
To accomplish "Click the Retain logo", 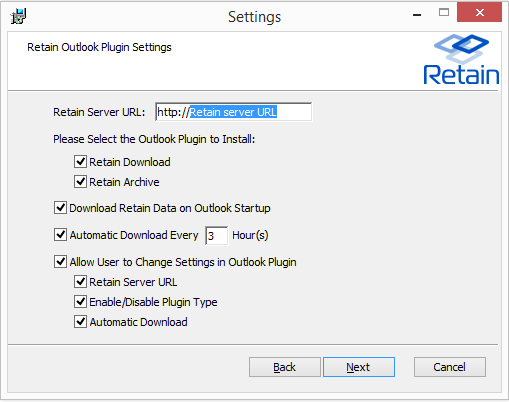I will pos(461,59).
